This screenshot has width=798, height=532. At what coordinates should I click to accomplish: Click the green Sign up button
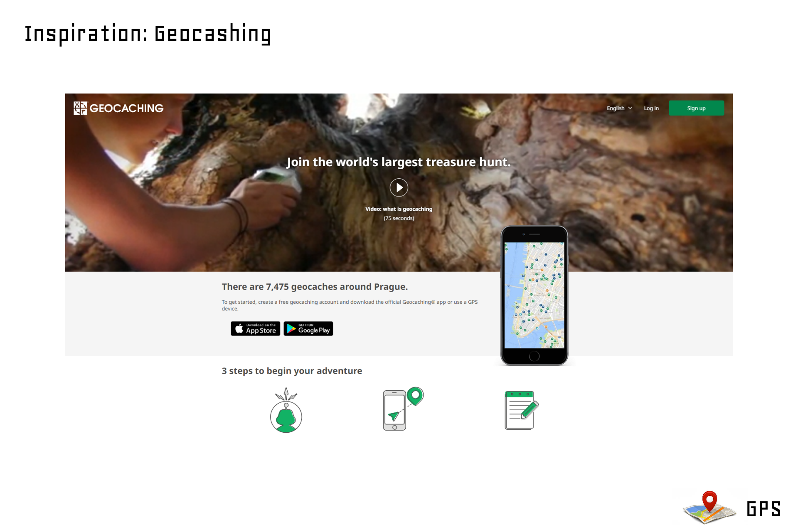click(696, 108)
